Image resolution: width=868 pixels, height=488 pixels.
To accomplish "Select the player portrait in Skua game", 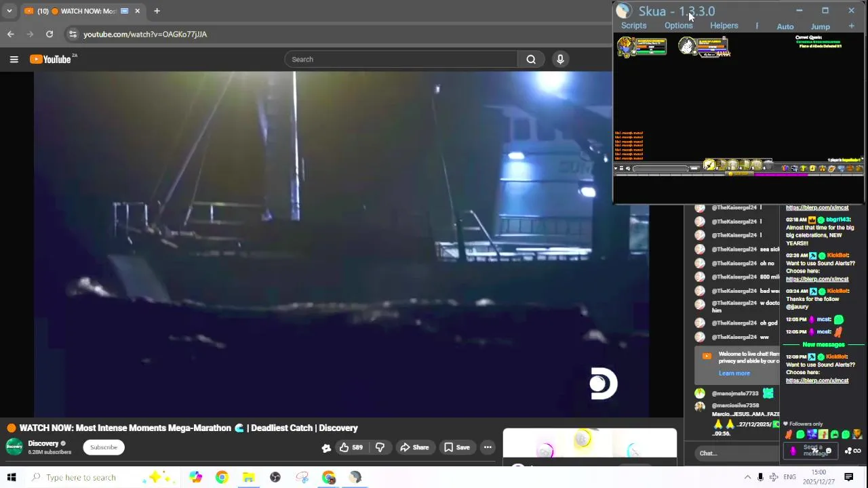I will (x=625, y=46).
